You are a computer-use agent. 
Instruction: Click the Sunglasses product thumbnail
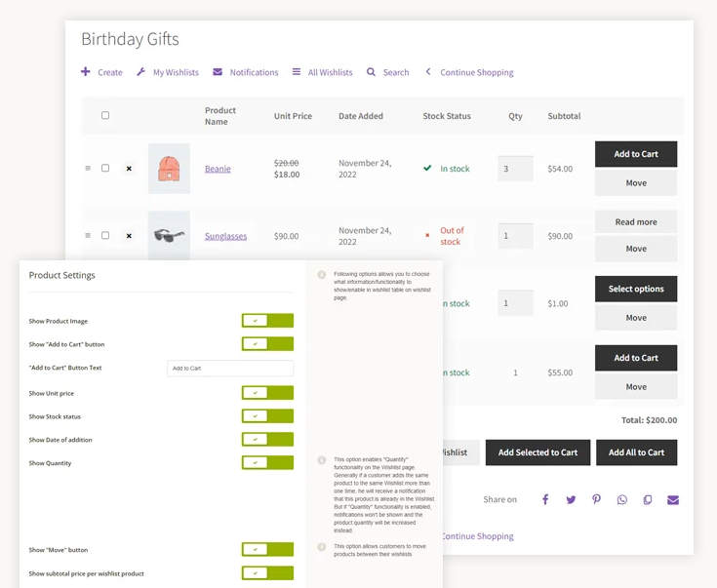pos(169,235)
